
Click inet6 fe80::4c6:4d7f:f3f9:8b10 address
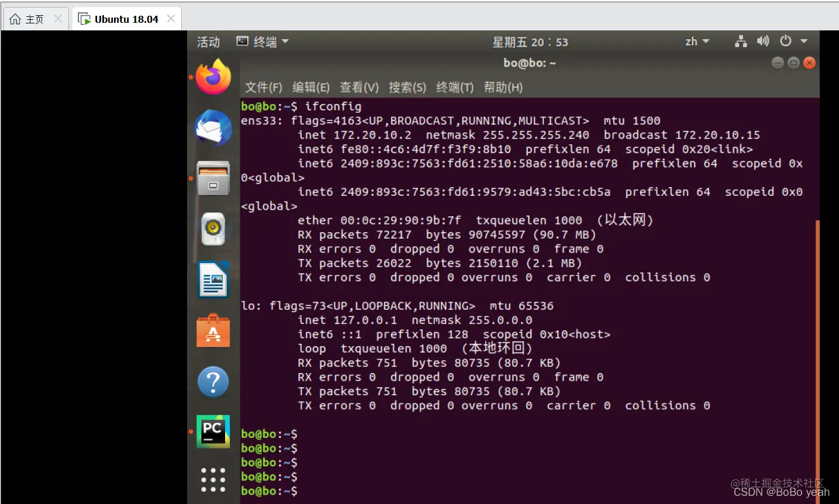[426, 150]
